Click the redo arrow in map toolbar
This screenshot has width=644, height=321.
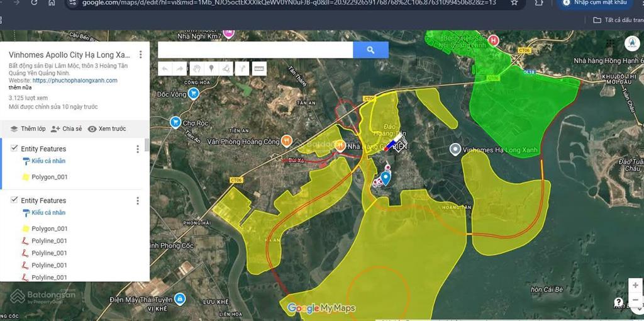pyautogui.click(x=180, y=69)
